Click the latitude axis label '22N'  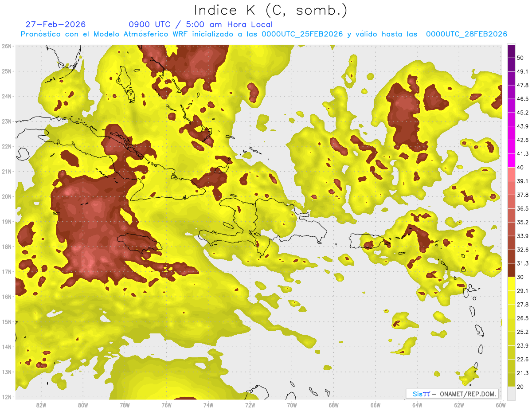pos(7,146)
